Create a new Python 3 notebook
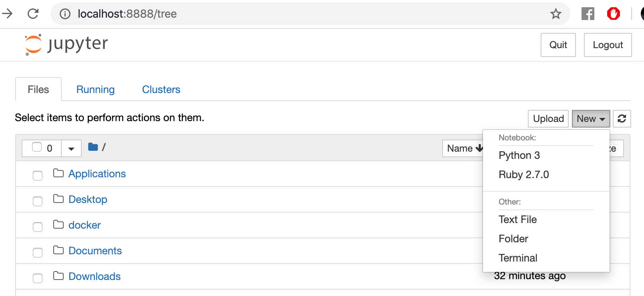 click(519, 155)
